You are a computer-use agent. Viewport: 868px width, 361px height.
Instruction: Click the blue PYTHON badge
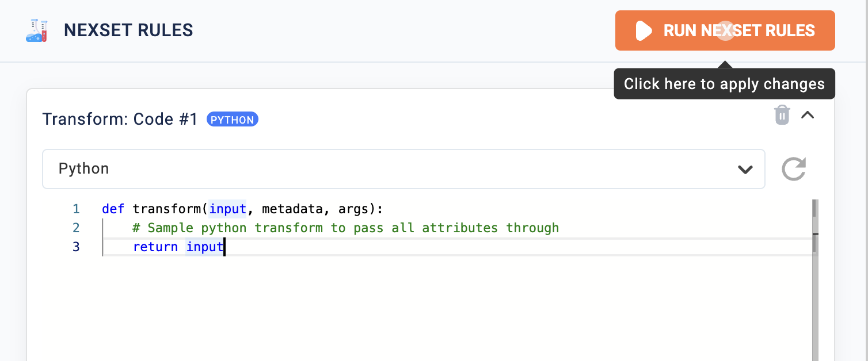pyautogui.click(x=233, y=120)
